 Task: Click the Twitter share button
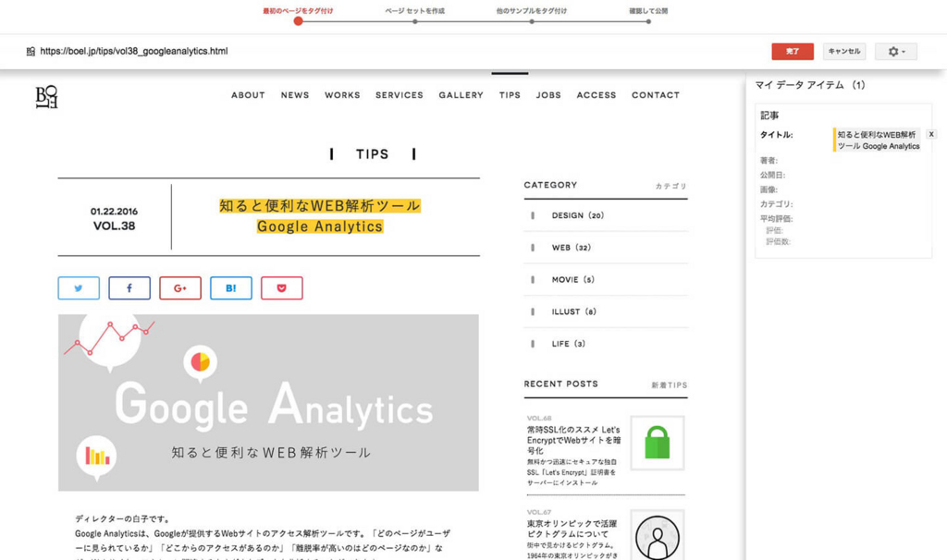pos(79,287)
